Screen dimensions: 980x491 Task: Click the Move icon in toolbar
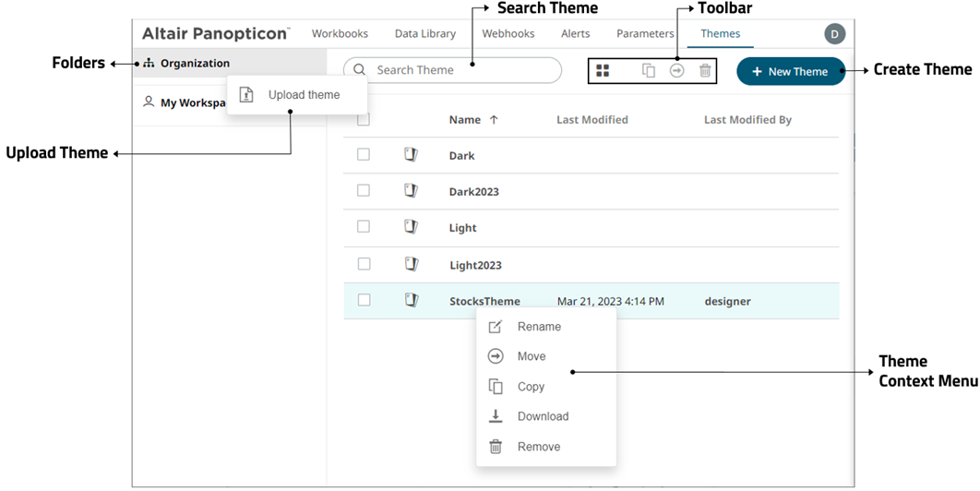click(x=677, y=71)
